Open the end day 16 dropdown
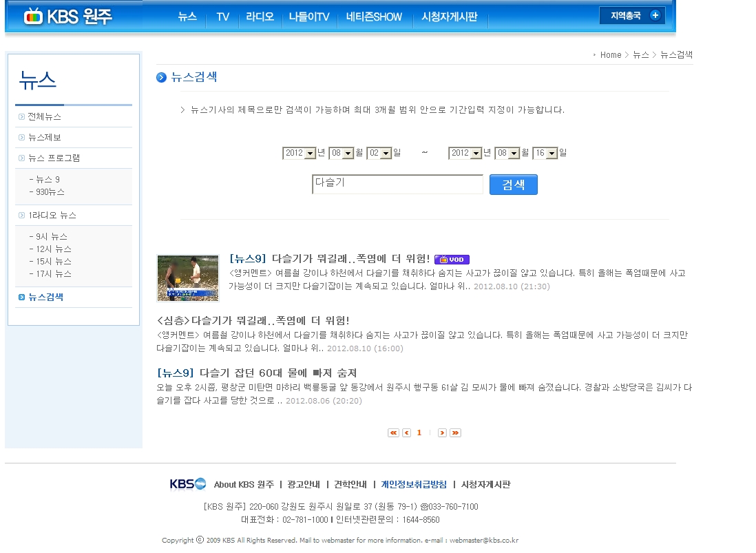 (x=545, y=153)
